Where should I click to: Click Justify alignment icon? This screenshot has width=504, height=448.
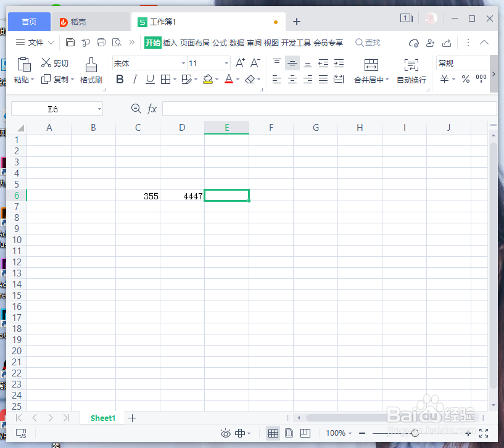[323, 79]
